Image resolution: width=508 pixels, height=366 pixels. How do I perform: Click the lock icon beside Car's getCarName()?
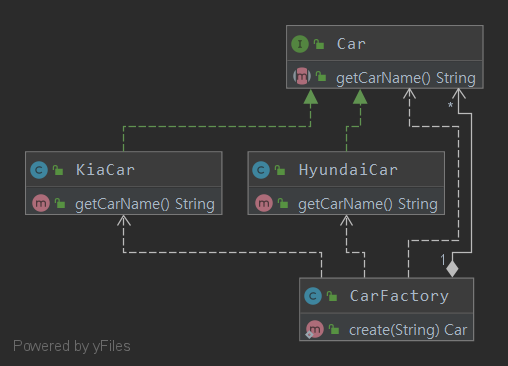(x=321, y=76)
